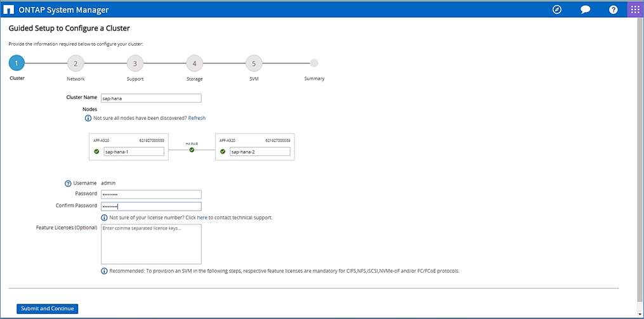Click the NetApp logo icon
Viewport: 644px width, 319px height.
tap(9, 10)
